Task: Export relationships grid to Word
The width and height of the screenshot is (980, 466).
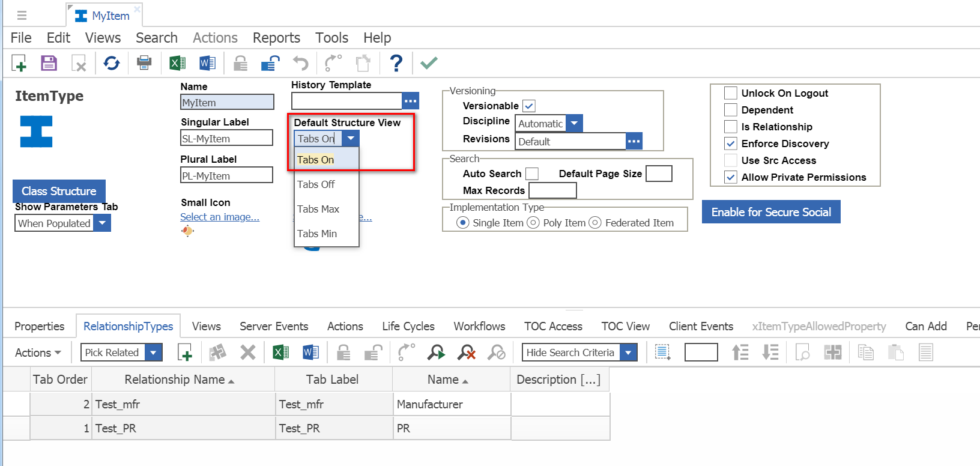Action: click(x=310, y=353)
